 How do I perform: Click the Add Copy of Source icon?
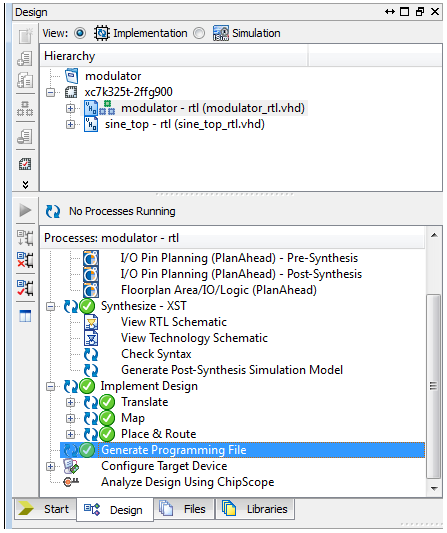(x=25, y=81)
